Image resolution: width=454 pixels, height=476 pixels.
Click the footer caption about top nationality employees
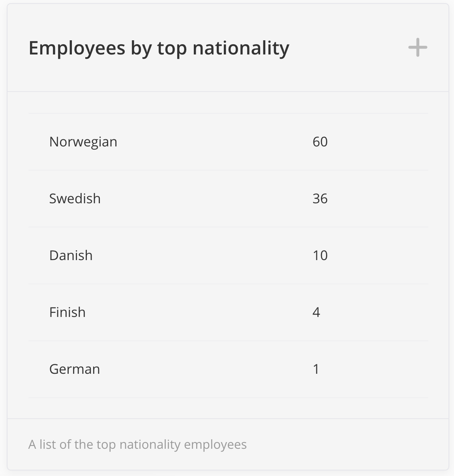coord(137,444)
